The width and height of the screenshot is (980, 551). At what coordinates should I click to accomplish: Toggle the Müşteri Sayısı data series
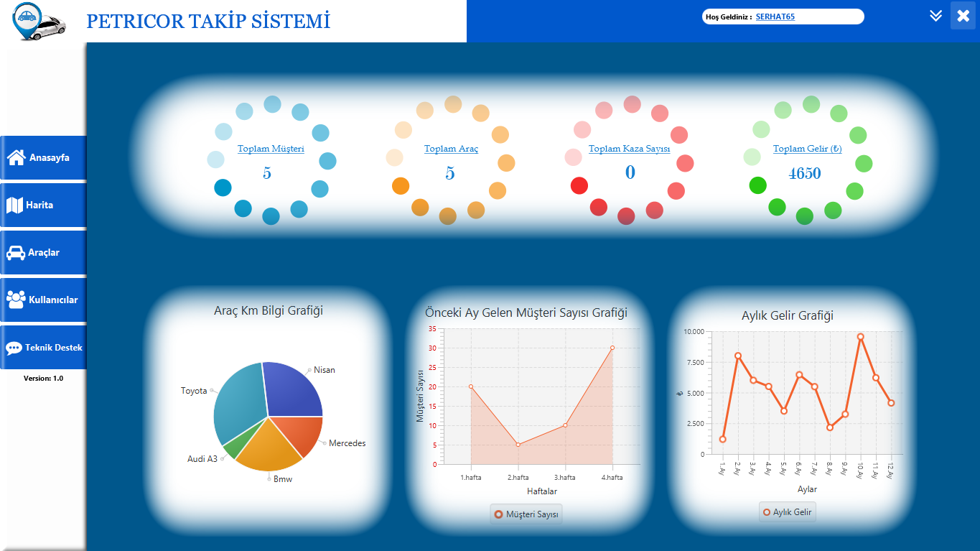coord(526,513)
